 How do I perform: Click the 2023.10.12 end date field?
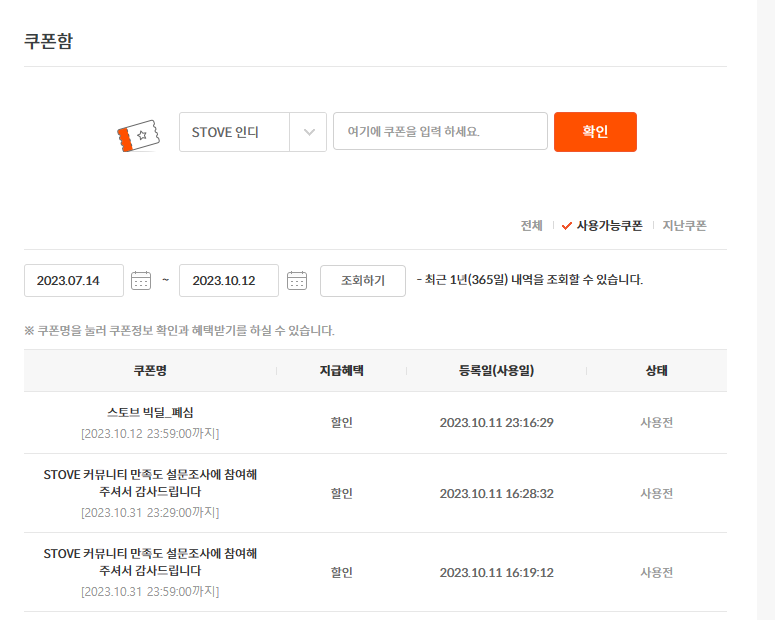(229, 281)
